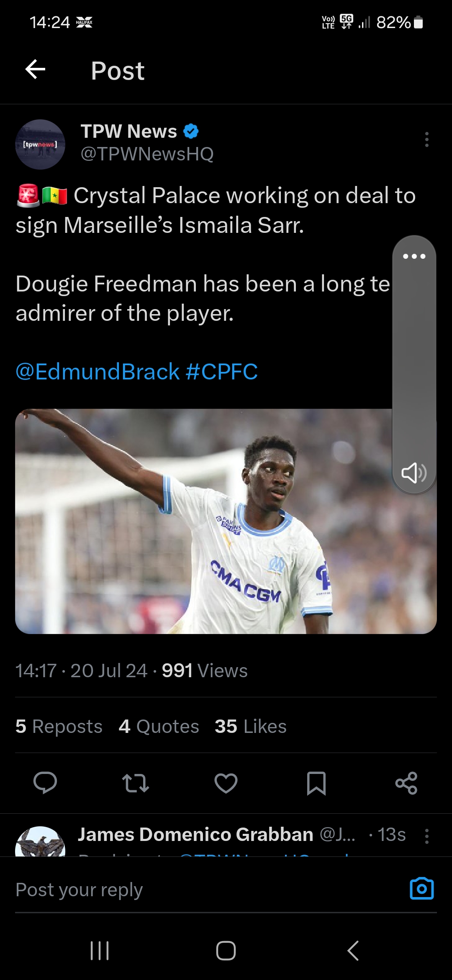
Task: Open the #CPFC hashtag
Action: 221,372
